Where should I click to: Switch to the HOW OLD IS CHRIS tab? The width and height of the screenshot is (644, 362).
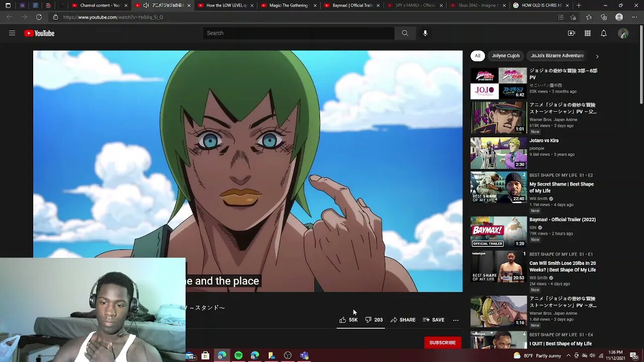(540, 6)
